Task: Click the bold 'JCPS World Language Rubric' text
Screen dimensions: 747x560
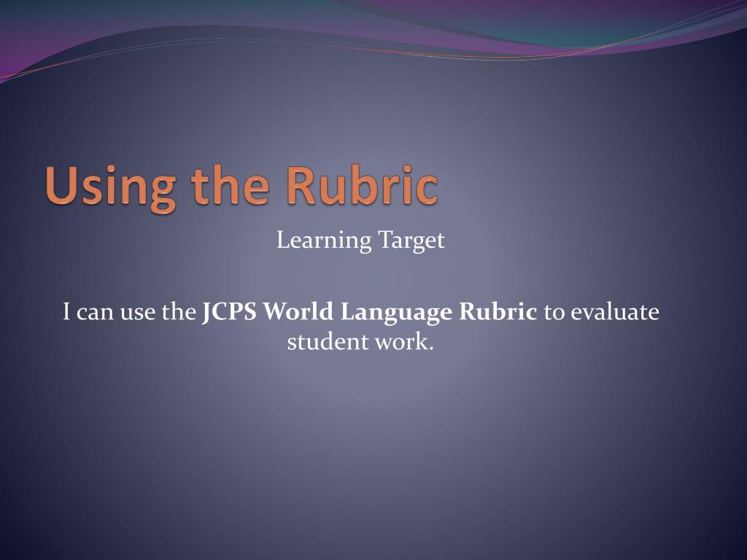Action: [369, 312]
